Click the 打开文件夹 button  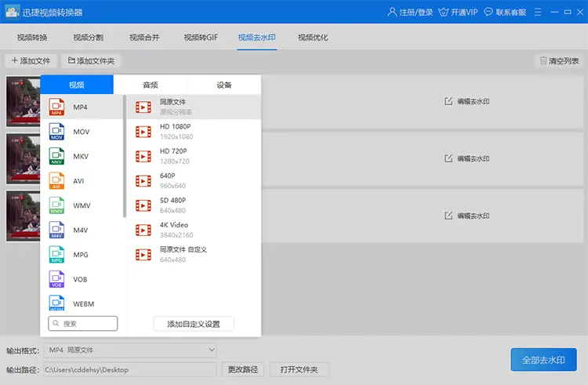299,369
